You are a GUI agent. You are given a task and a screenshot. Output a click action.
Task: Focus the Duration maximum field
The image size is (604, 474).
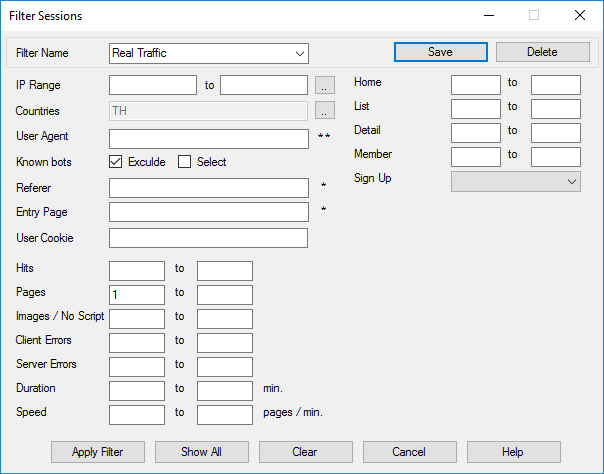click(x=225, y=391)
